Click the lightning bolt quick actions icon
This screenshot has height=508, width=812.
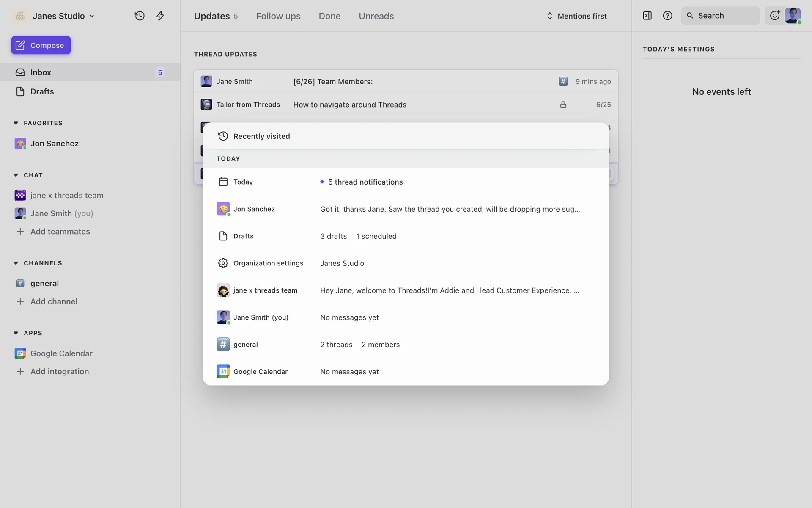pos(160,16)
